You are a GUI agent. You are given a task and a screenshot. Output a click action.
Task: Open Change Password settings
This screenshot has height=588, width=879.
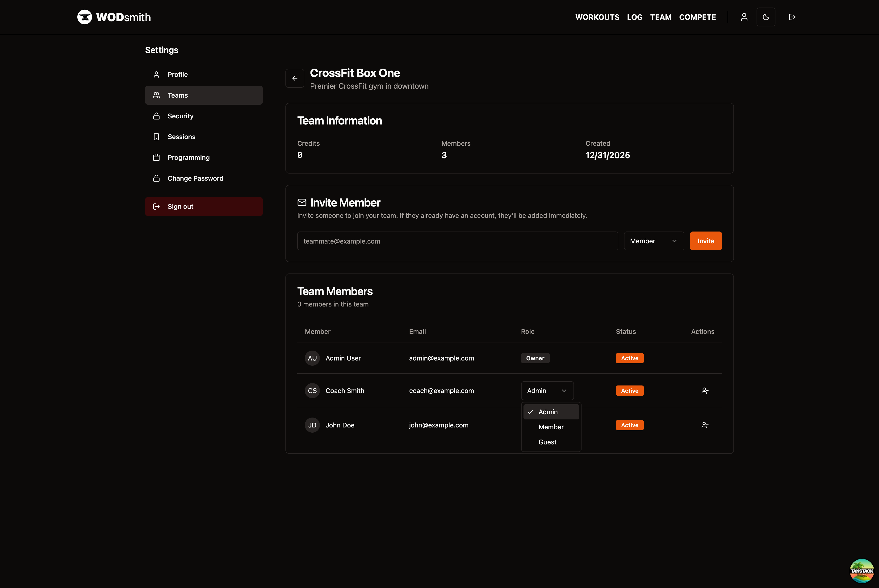(204, 178)
